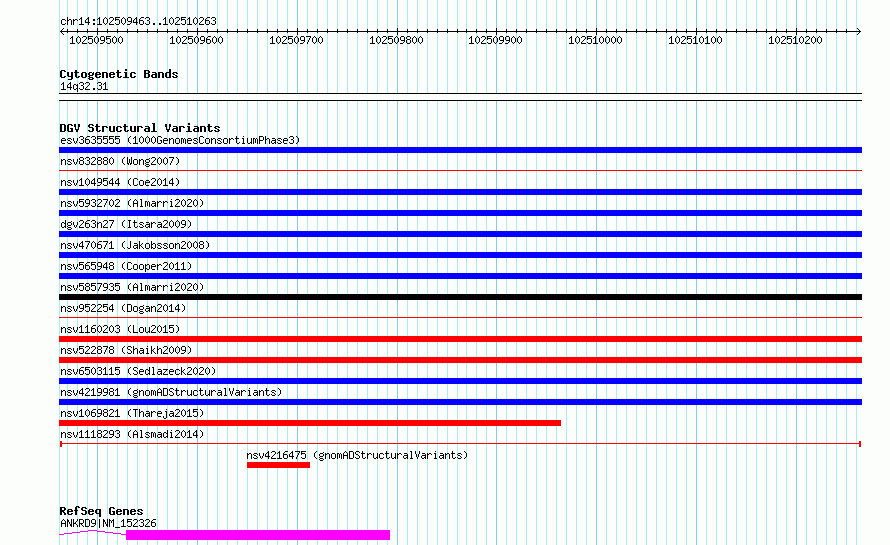Image resolution: width=890 pixels, height=545 pixels.
Task: Click the thin red line under nsv952254
Action: tap(460, 317)
